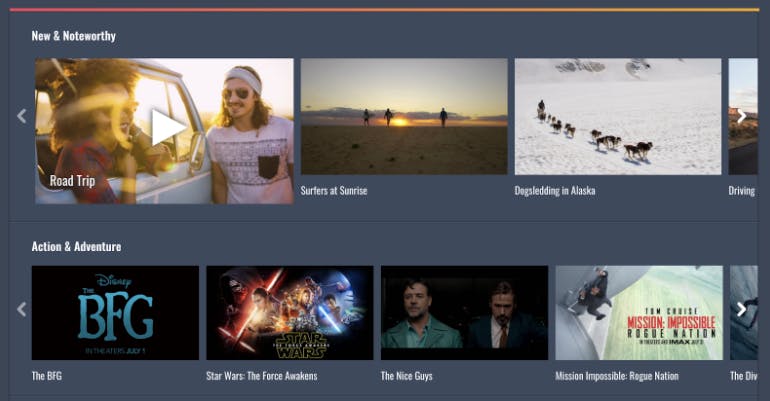Advance New & Noteworthy carousel to next
Screen dimensions: 770x401
pyautogui.click(x=742, y=116)
